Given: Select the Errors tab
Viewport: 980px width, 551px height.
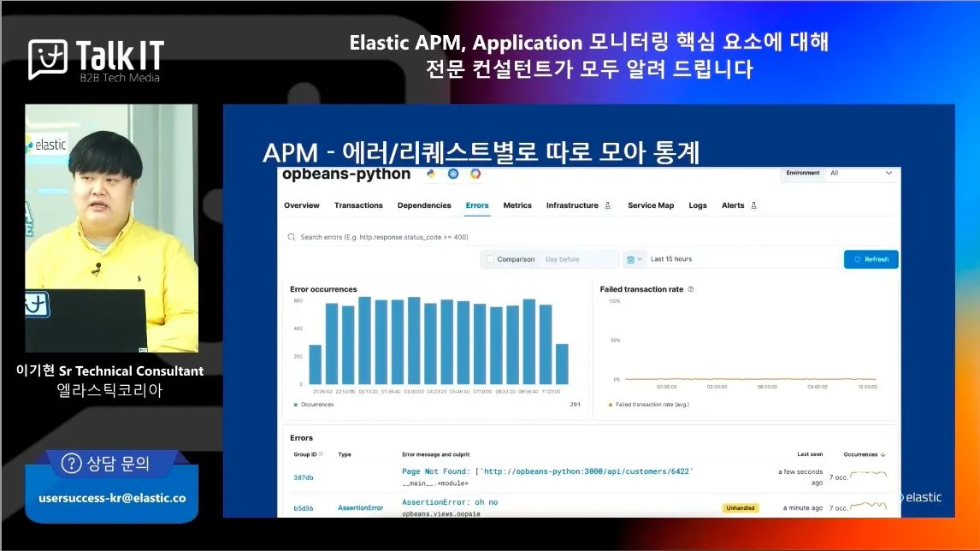Looking at the screenshot, I should tap(477, 205).
